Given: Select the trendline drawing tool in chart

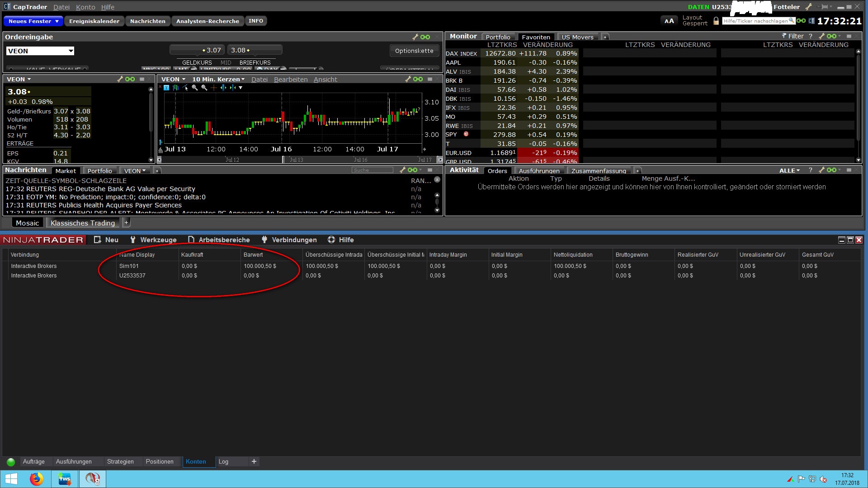Looking at the screenshot, I should (x=185, y=88).
